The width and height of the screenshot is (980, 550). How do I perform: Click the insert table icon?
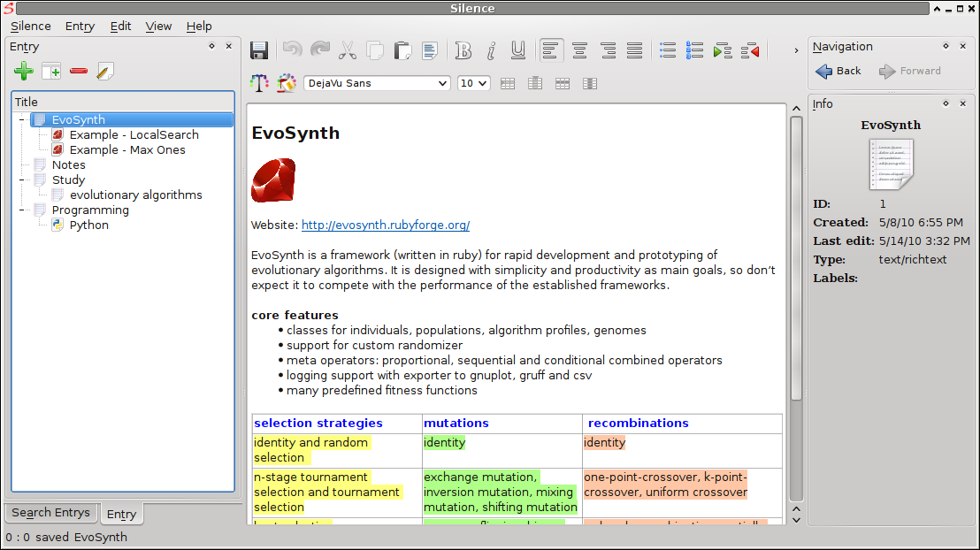[508, 83]
